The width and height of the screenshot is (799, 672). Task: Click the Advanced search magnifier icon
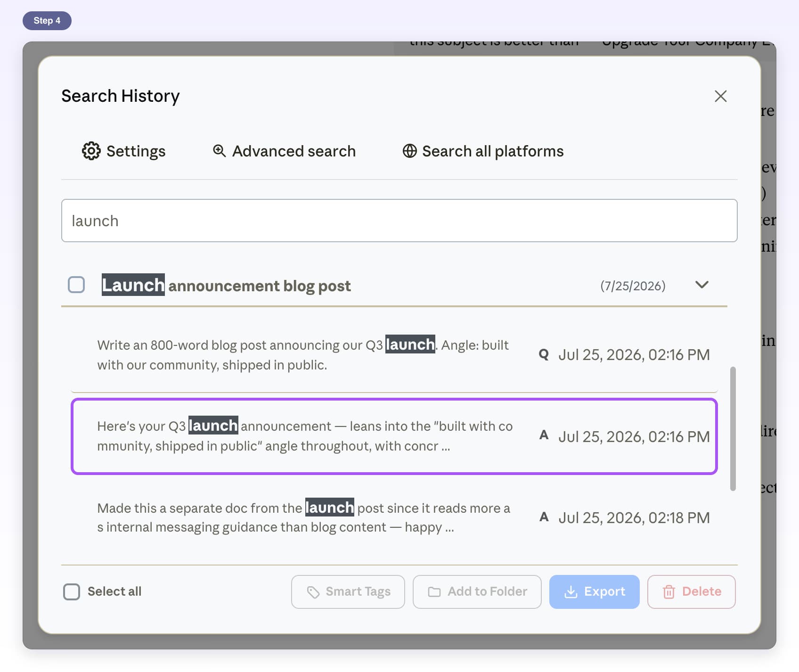pos(219,151)
